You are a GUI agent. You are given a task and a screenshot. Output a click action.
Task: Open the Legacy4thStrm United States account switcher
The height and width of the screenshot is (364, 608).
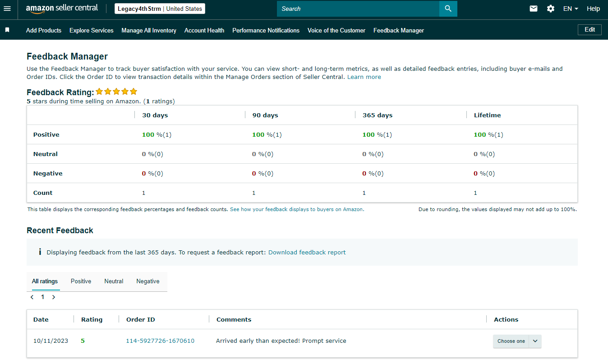pos(160,9)
